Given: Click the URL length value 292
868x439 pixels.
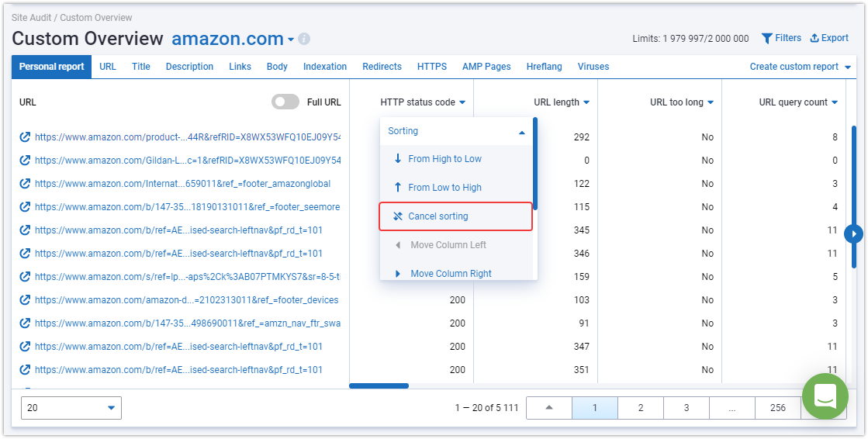Looking at the screenshot, I should 581,137.
